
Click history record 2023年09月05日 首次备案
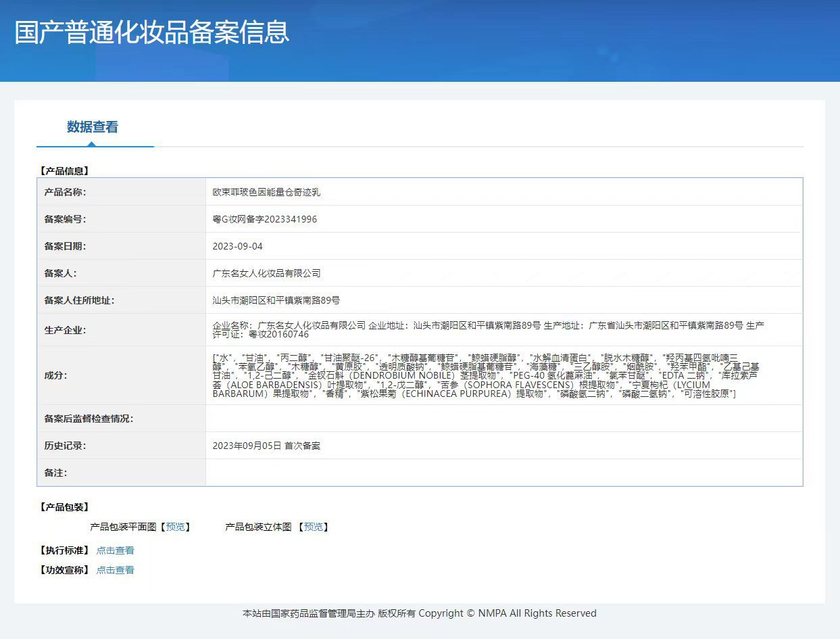[x=266, y=446]
